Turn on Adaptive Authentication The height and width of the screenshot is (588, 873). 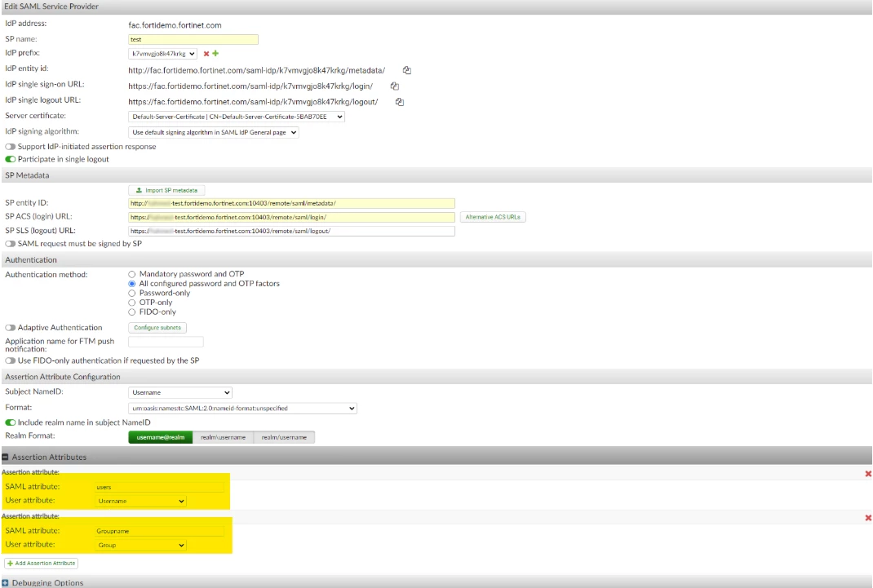tap(10, 328)
